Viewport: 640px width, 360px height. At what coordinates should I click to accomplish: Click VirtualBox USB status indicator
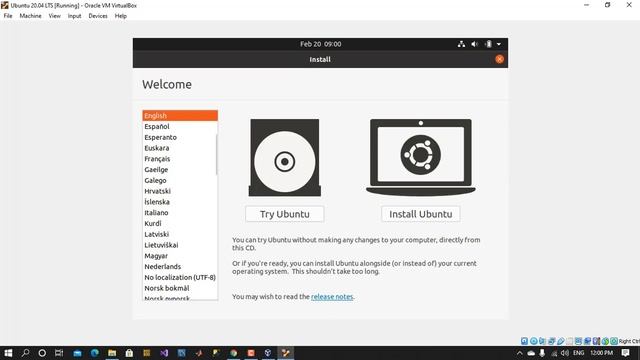(x=561, y=341)
